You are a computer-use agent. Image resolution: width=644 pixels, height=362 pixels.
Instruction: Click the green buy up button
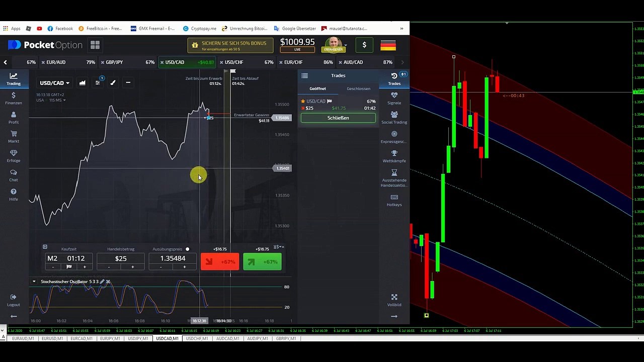[x=263, y=262]
